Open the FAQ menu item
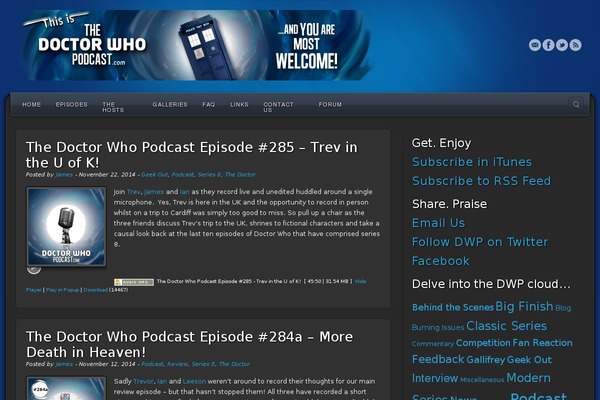The height and width of the screenshot is (400, 600). click(x=209, y=104)
